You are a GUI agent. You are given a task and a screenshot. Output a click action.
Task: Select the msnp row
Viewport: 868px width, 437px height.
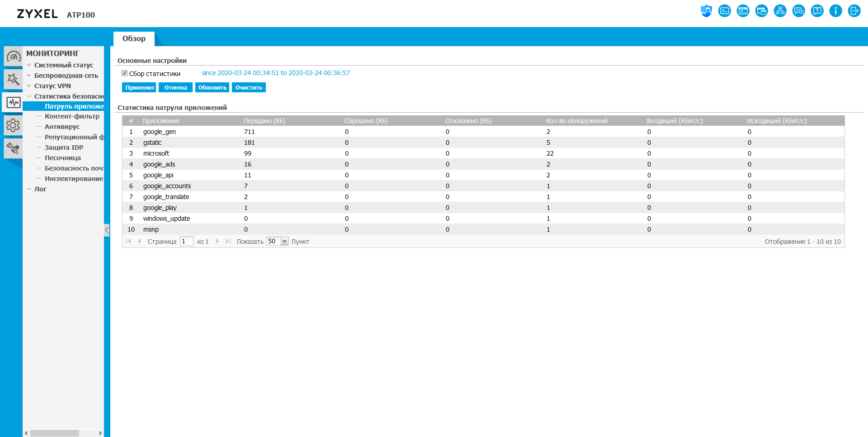(483, 229)
